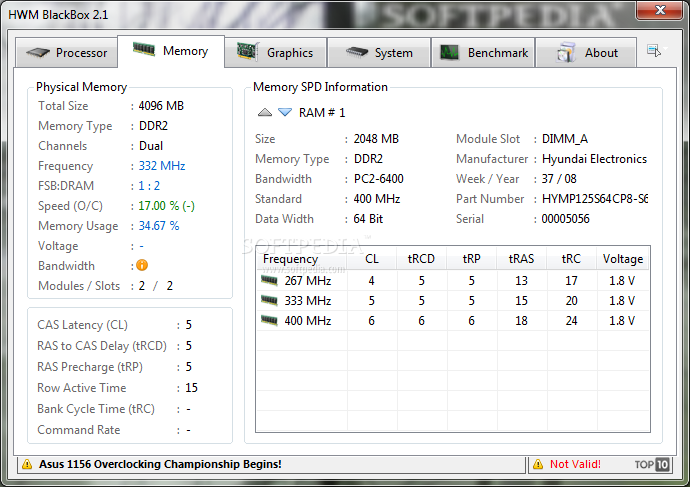
Task: Select the Frequency column header
Action: point(301,259)
